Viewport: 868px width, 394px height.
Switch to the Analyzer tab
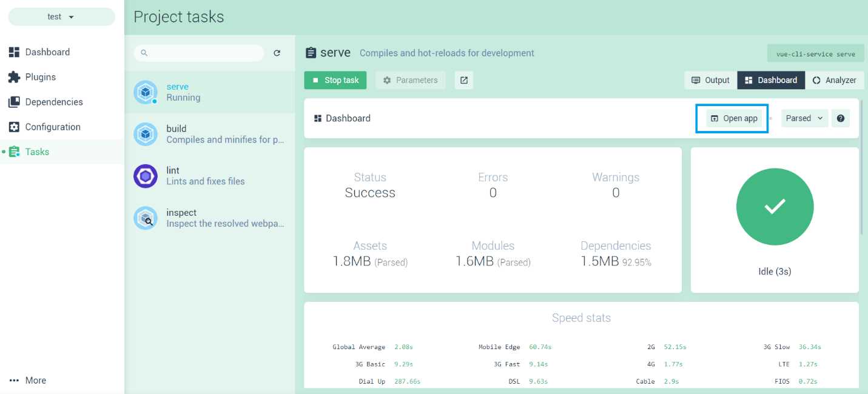[835, 80]
